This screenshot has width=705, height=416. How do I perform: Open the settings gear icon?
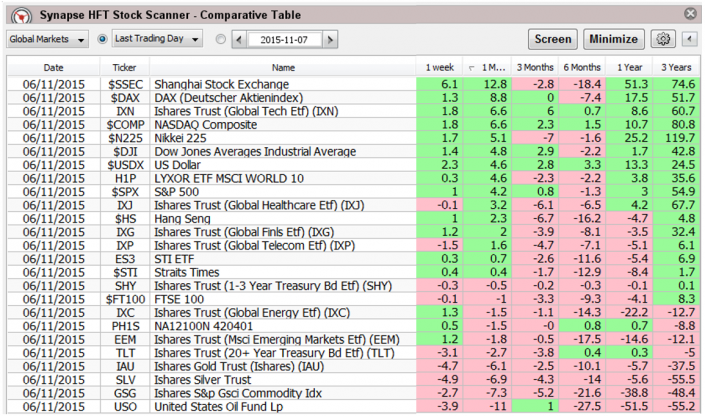(661, 39)
